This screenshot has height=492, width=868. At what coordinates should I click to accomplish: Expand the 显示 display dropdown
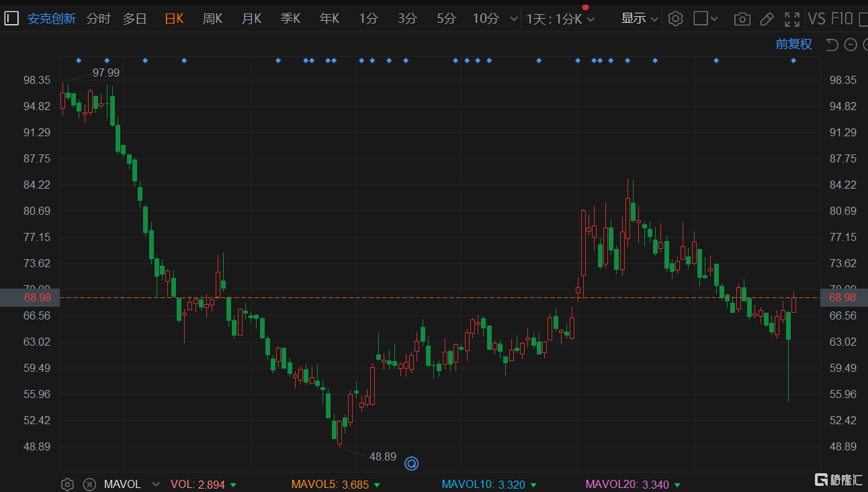tap(639, 19)
